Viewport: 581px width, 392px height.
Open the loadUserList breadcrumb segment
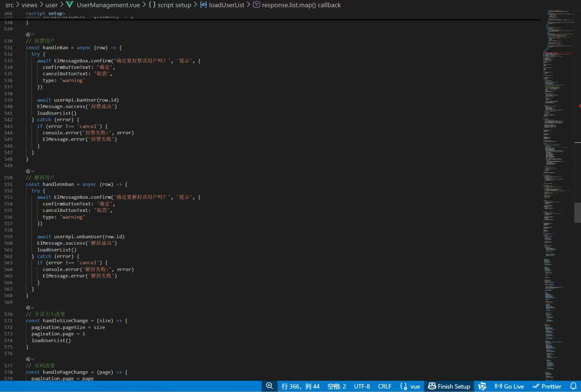(227, 5)
